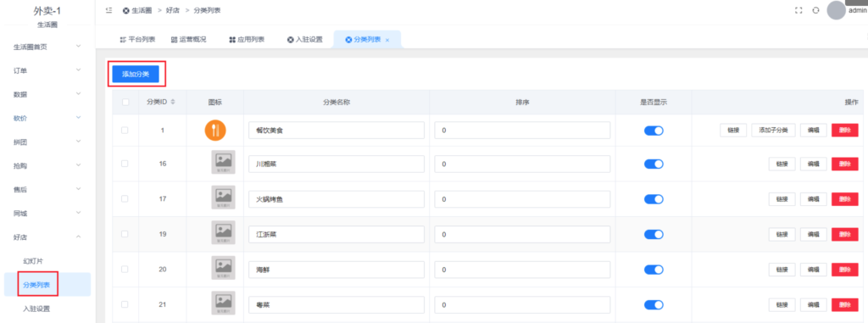Switch to the 应用列表 tab

247,39
